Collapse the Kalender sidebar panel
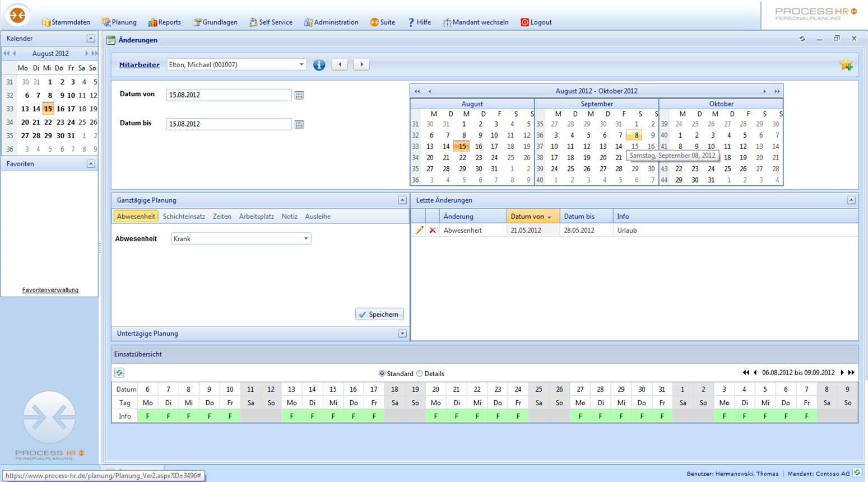Image resolution: width=868 pixels, height=482 pixels. click(91, 39)
